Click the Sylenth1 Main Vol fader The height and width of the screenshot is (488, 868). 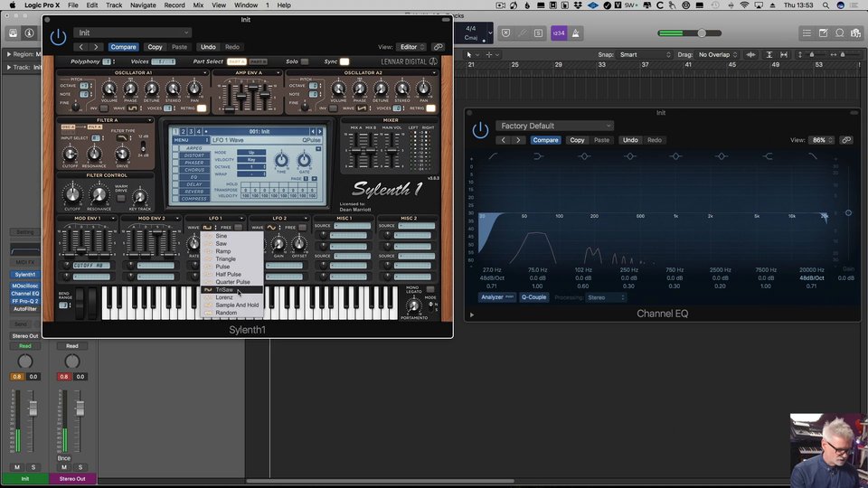point(392,151)
